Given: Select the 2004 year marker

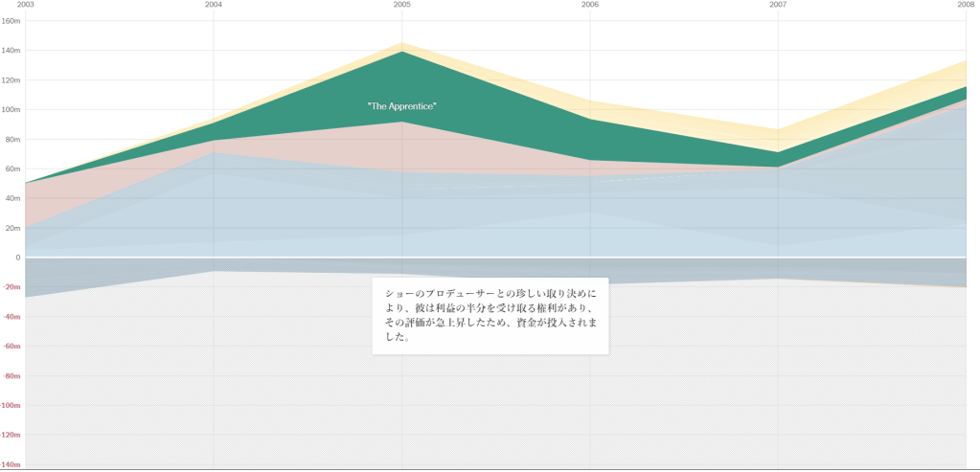Looking at the screenshot, I should pos(214,5).
